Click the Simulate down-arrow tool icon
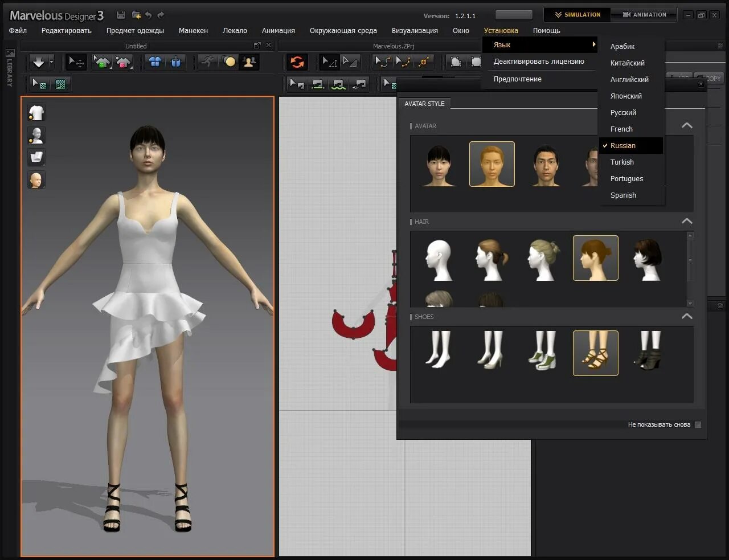This screenshot has height=560, width=729. click(38, 62)
